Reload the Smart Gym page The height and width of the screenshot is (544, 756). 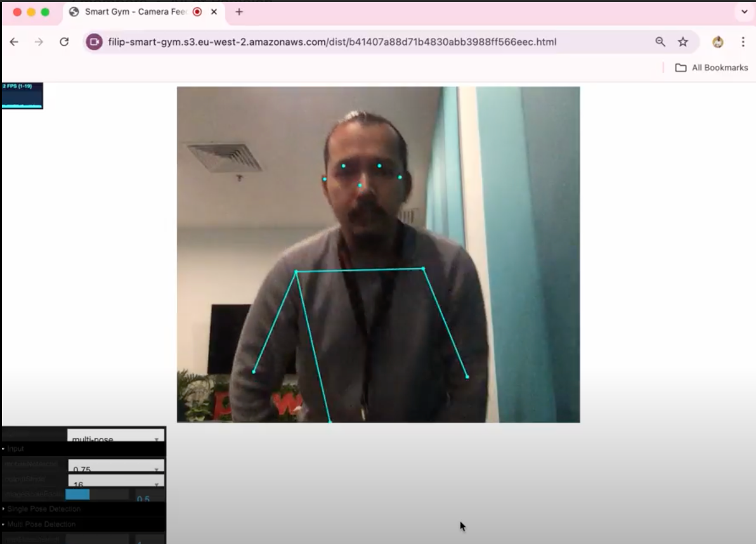[64, 42]
